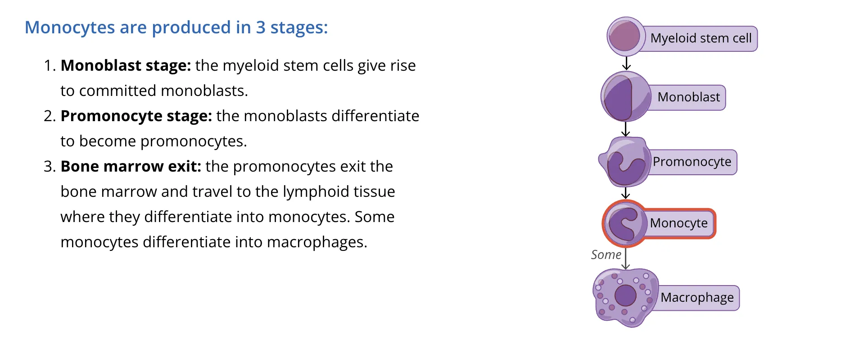Select the Promonocyte cell illustration
The image size is (868, 345).
(x=625, y=162)
